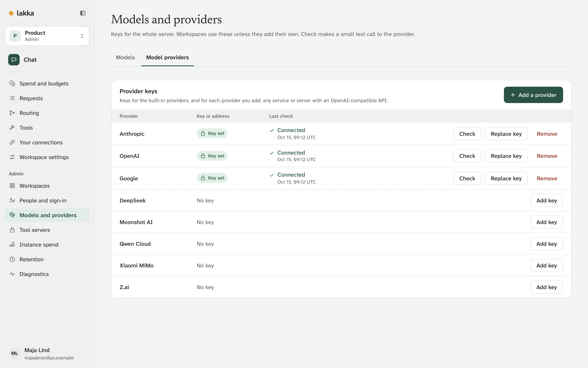Remove the OpenAI provider
Viewport: 588px width, 368px height.
pos(547,156)
